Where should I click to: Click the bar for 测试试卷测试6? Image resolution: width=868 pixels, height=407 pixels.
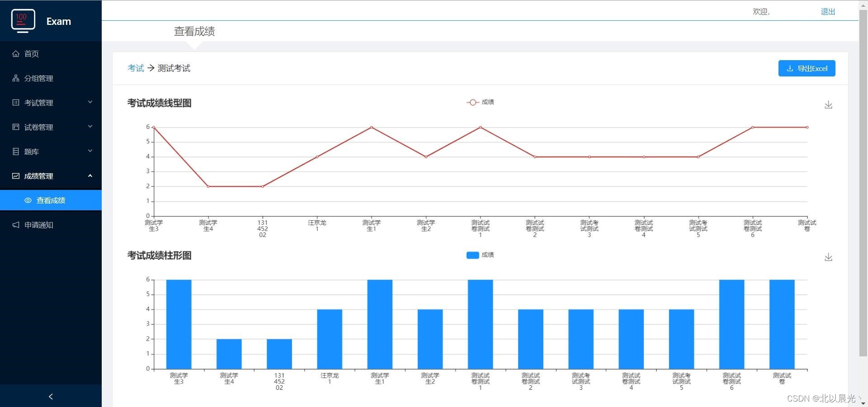[x=731, y=324]
